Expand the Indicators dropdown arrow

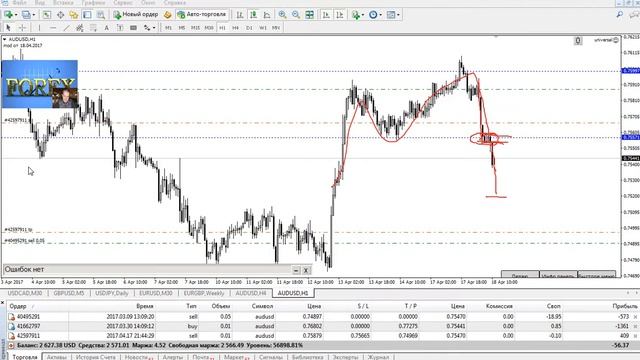click(x=363, y=15)
